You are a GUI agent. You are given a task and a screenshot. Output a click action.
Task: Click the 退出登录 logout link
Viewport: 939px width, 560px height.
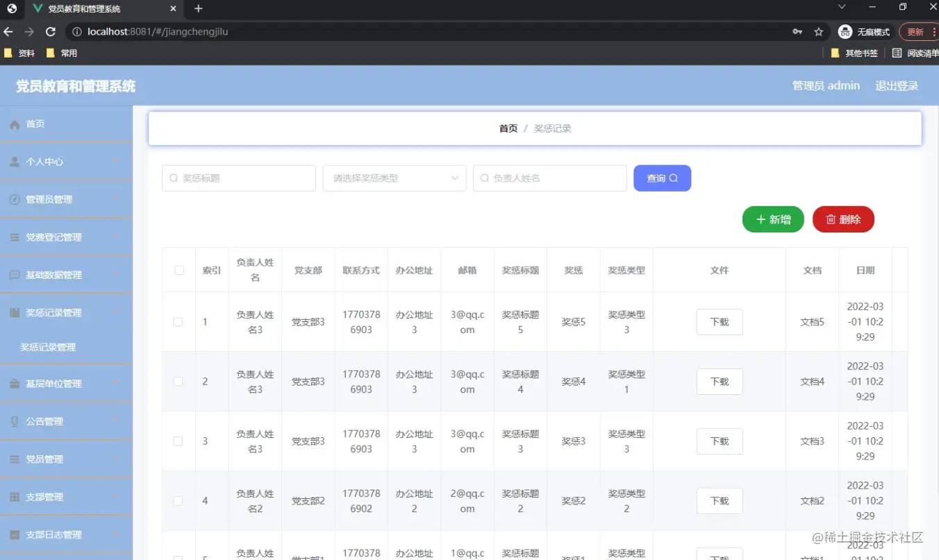[x=897, y=86]
